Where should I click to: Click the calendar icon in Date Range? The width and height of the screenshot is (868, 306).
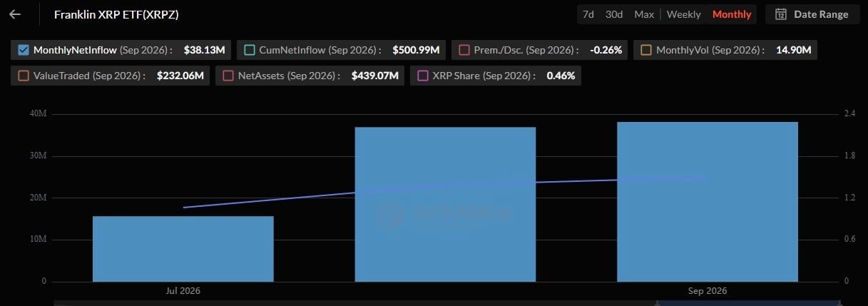point(781,14)
